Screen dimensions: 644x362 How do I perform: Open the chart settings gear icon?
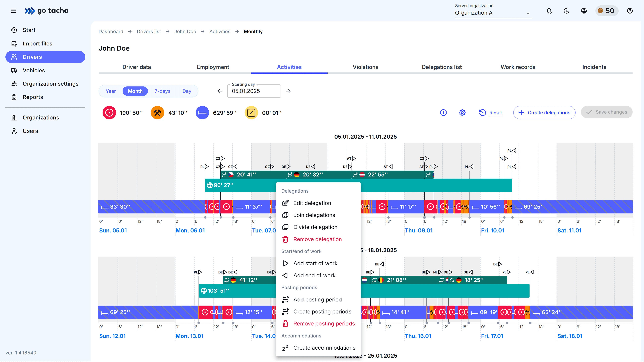462,112
